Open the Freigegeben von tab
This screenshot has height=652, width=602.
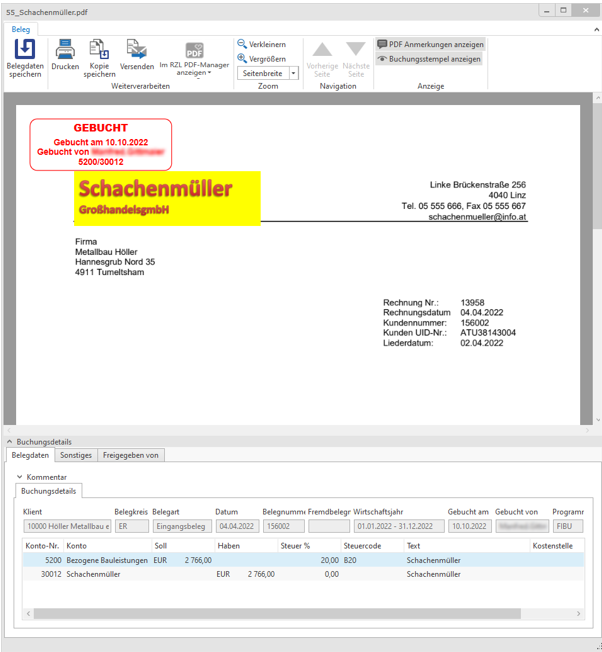[x=131, y=455]
